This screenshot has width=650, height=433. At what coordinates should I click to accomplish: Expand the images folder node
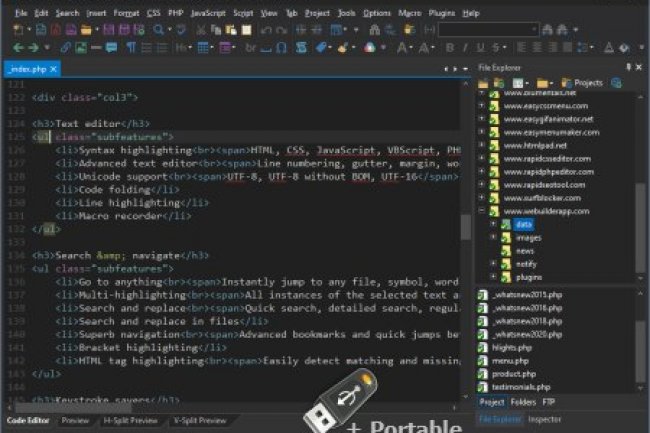point(493,237)
